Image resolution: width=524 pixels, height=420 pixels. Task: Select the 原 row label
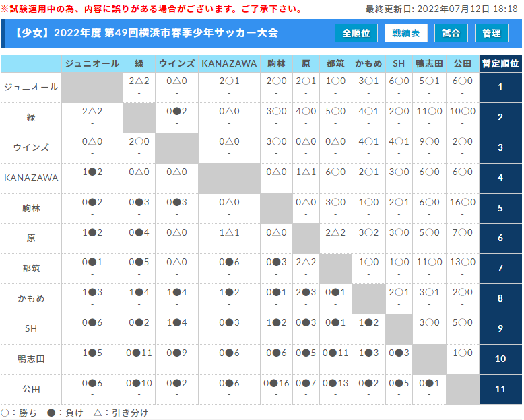(x=31, y=238)
